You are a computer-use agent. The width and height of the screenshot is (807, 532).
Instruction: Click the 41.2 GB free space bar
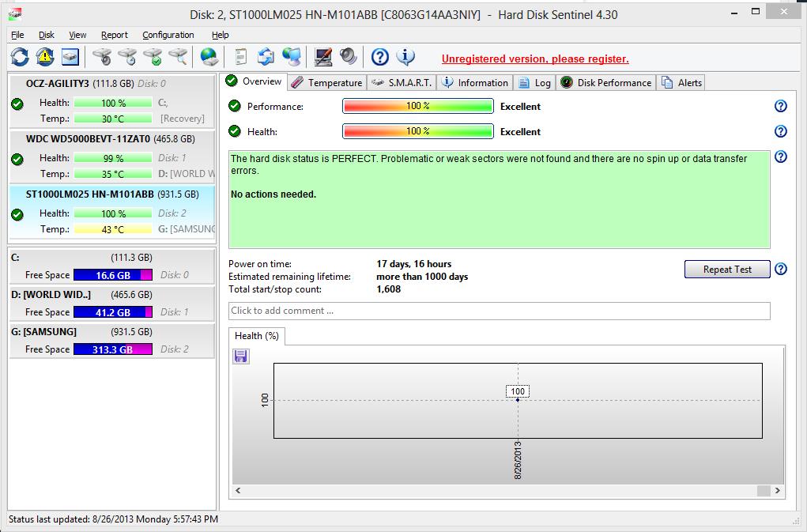113,311
